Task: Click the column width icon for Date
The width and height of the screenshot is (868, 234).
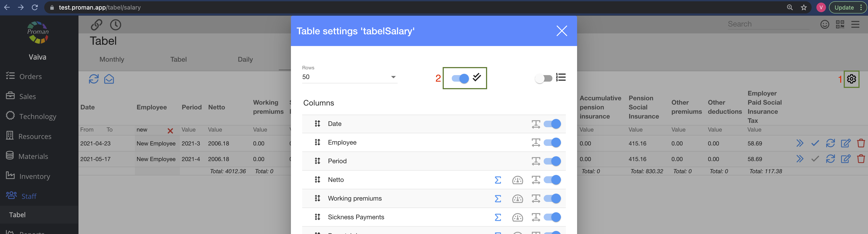Action: click(535, 124)
